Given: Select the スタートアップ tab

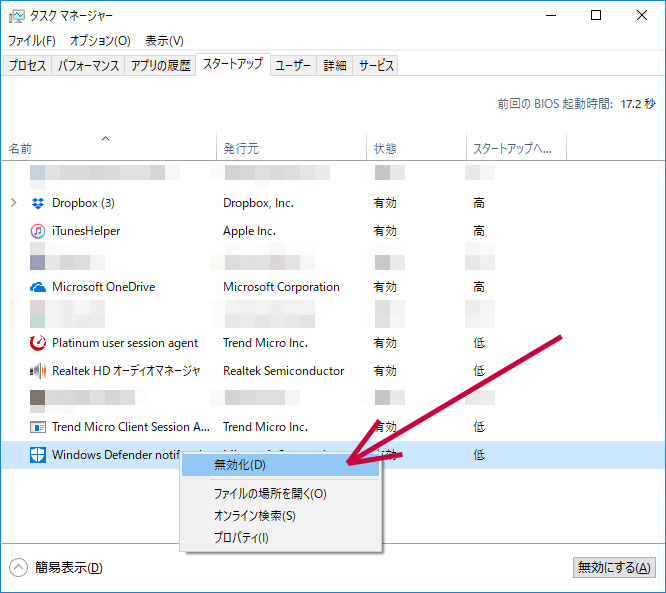Looking at the screenshot, I should (x=233, y=64).
